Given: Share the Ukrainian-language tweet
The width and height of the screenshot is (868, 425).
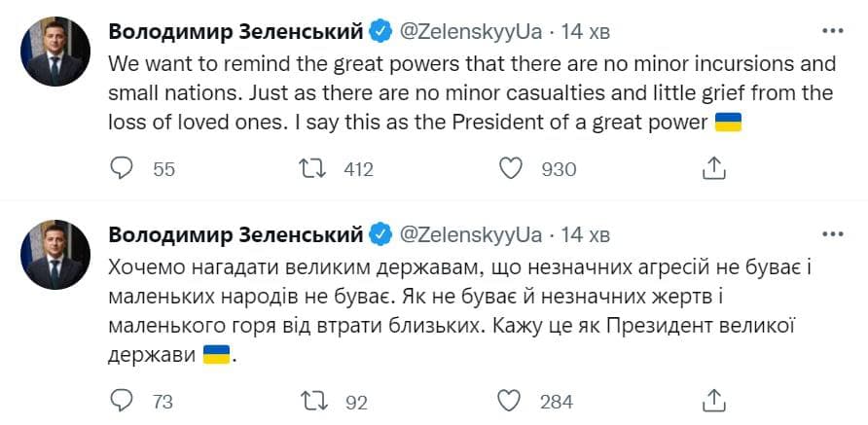Looking at the screenshot, I should (x=714, y=401).
